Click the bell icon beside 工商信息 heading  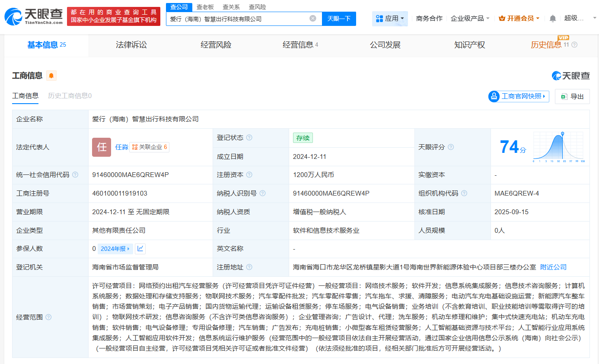[x=51, y=76]
